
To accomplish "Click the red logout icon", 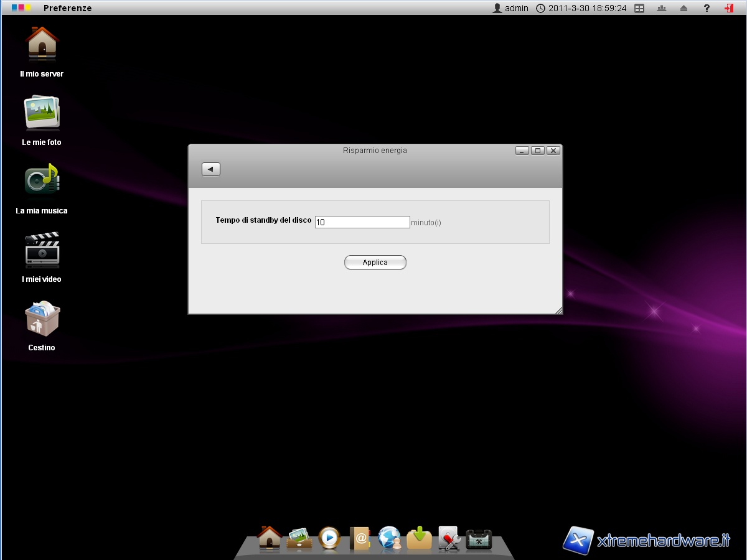I will [729, 8].
